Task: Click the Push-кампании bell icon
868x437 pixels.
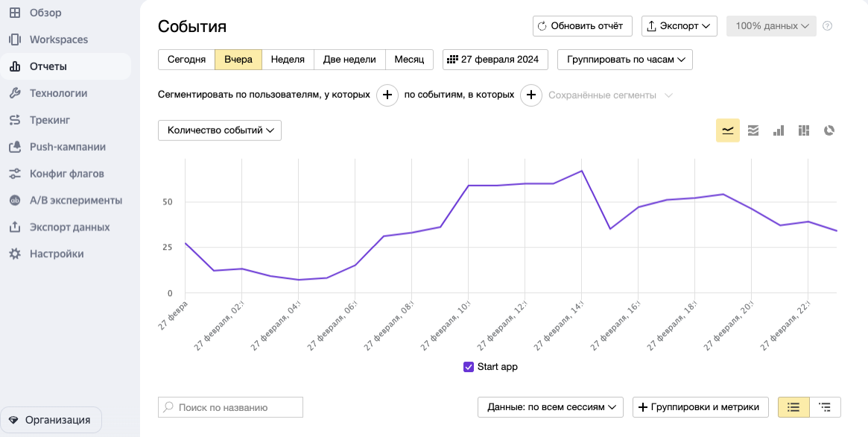Action: click(x=15, y=147)
